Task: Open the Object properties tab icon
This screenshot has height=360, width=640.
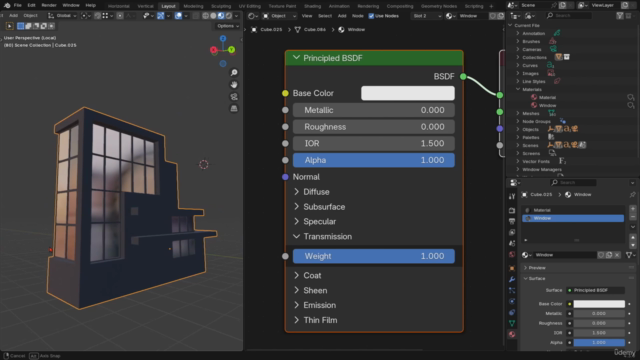Action: (512, 268)
